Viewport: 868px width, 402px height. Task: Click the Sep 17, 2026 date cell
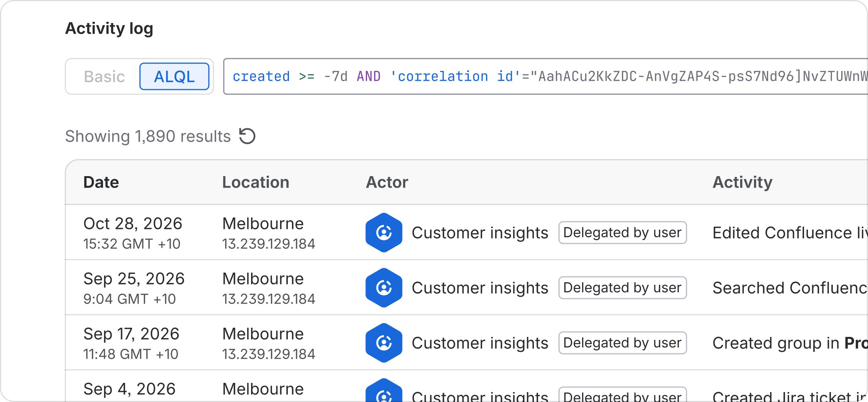(x=131, y=334)
